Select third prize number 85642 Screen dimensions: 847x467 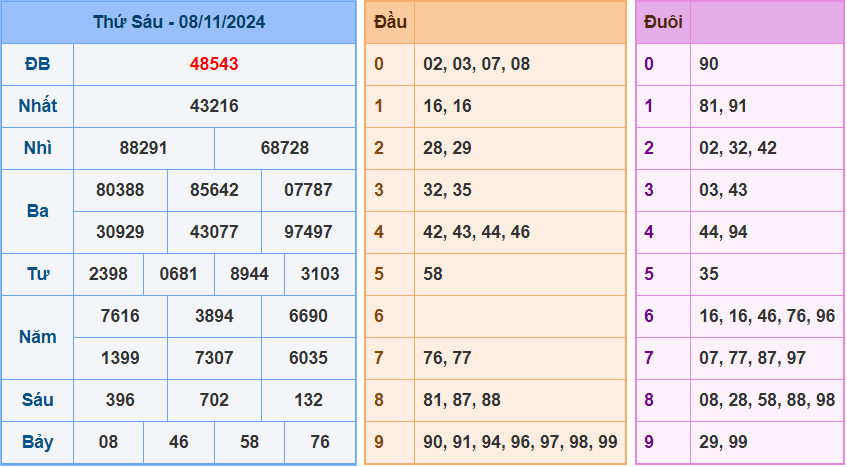(x=214, y=190)
